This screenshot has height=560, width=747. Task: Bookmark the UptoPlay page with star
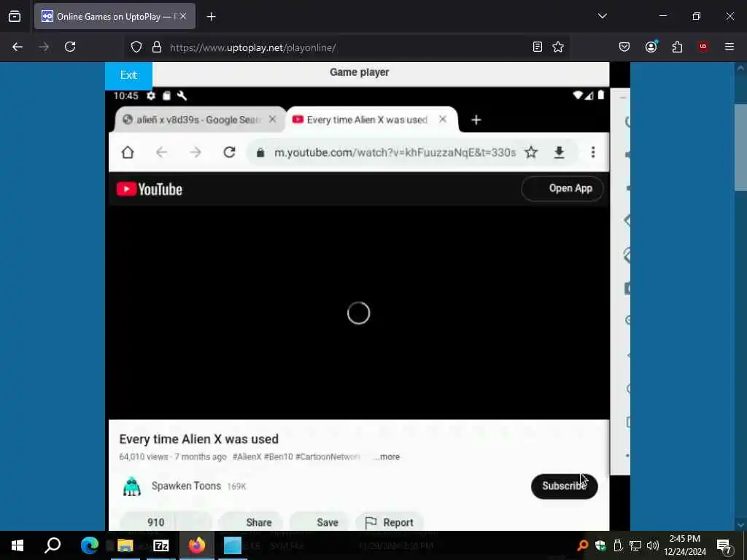(558, 47)
